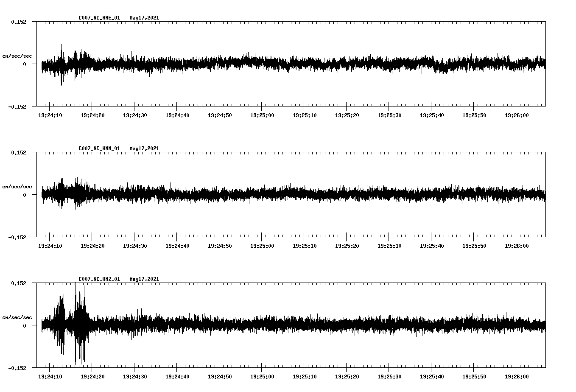Click 19:24:10 time label under HNE plot

(50, 115)
